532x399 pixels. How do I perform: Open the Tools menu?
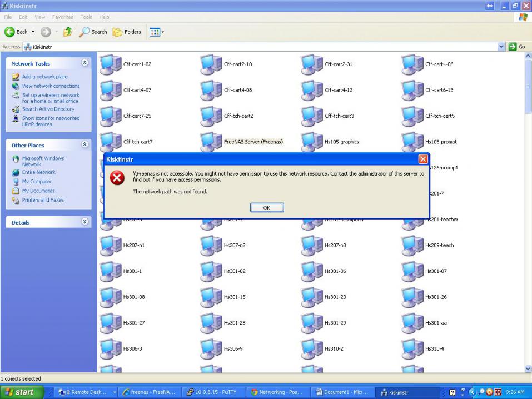86,17
